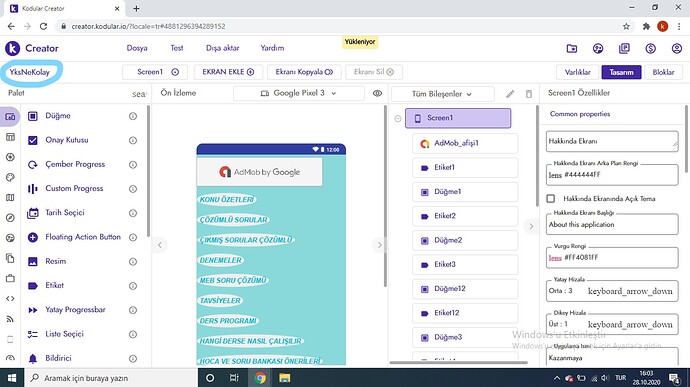The width and height of the screenshot is (690, 387).
Task: Edit the Vurgu Rengi color field
Action: pyautogui.click(x=612, y=258)
